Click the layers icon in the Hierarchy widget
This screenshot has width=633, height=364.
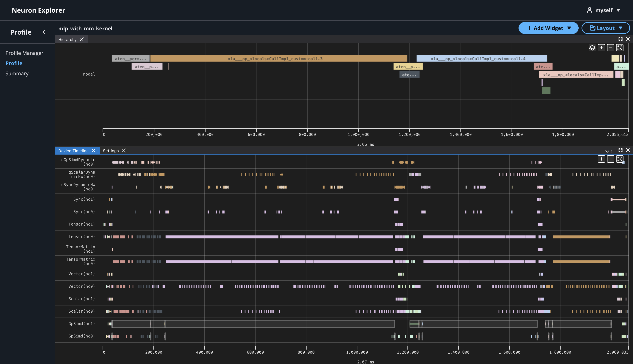click(592, 48)
